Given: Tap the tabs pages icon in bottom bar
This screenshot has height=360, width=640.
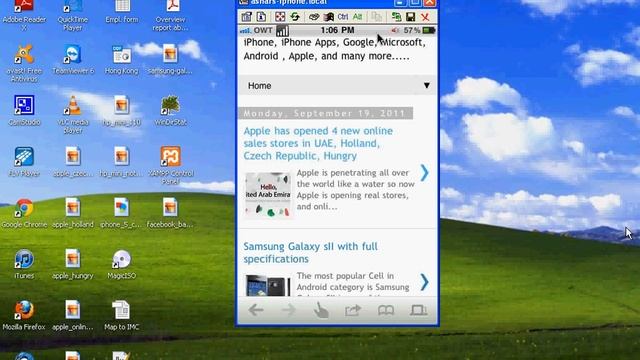Looking at the screenshot, I should pyautogui.click(x=418, y=311).
